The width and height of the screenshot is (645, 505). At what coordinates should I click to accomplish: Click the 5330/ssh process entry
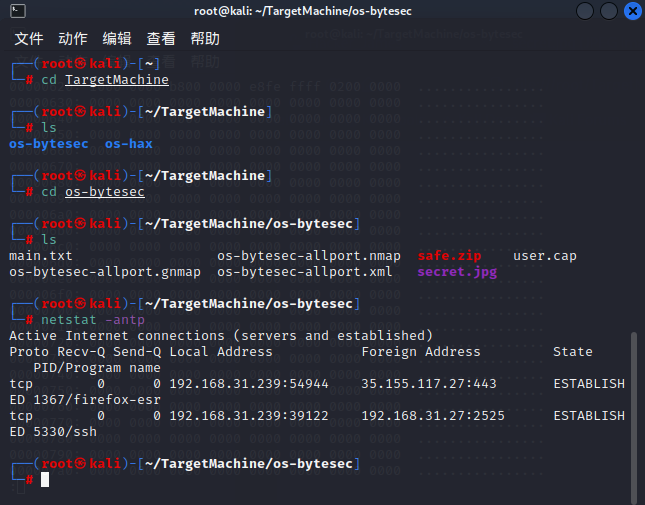point(65,432)
